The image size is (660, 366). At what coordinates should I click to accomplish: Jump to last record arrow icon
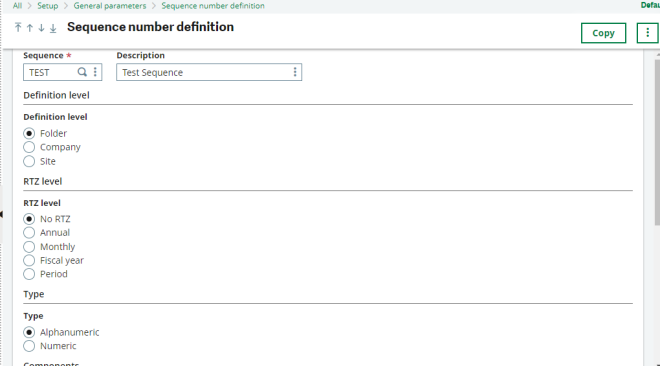click(53, 28)
